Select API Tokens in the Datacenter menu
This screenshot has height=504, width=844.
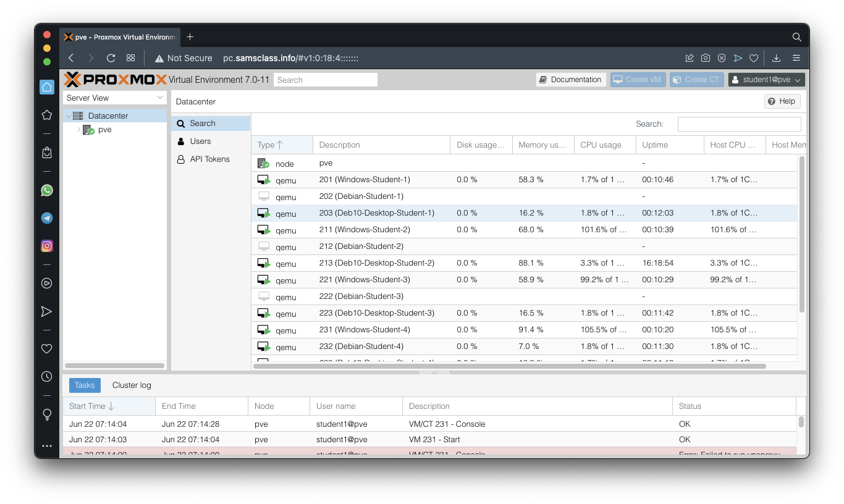pos(209,159)
